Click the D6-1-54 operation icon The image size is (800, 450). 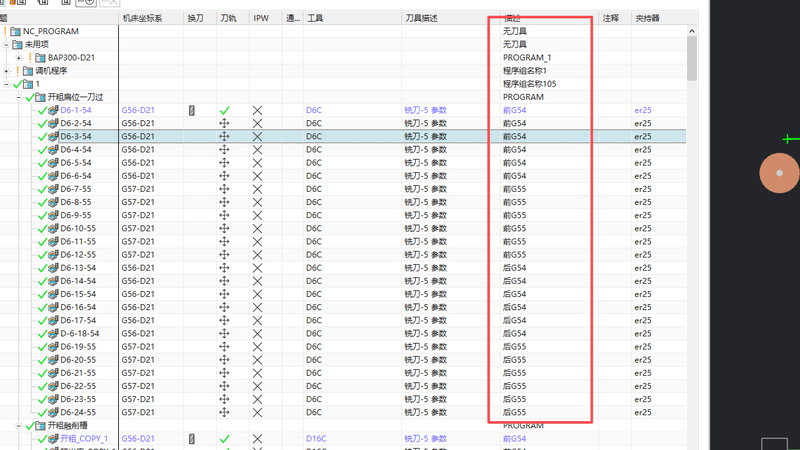click(x=53, y=110)
